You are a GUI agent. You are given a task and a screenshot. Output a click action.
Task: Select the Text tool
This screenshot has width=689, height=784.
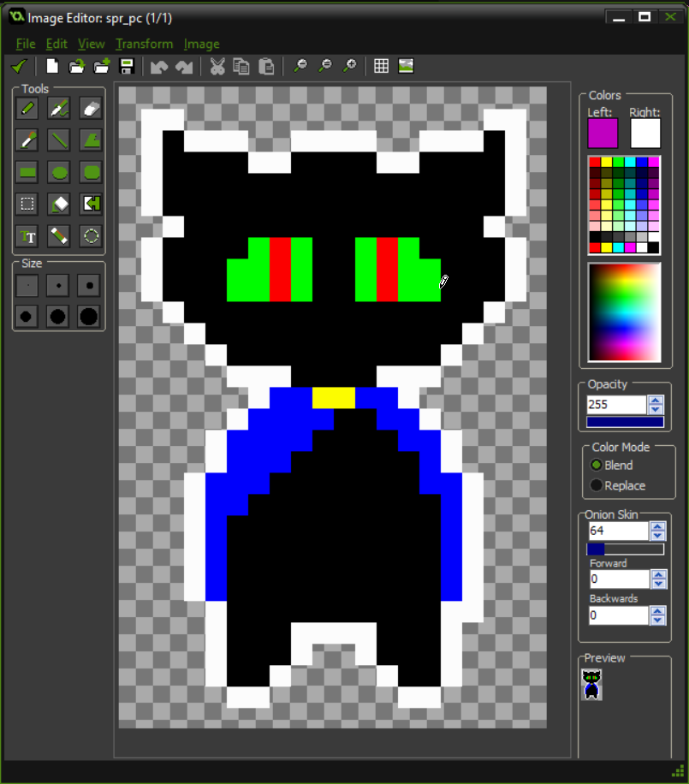click(27, 236)
